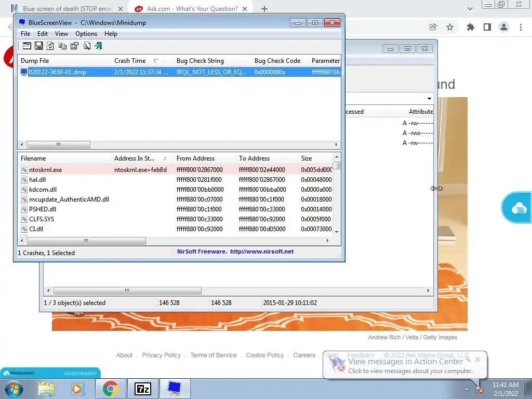Click the Chrome taskbar icon
The width and height of the screenshot is (532, 399).
click(x=110, y=389)
